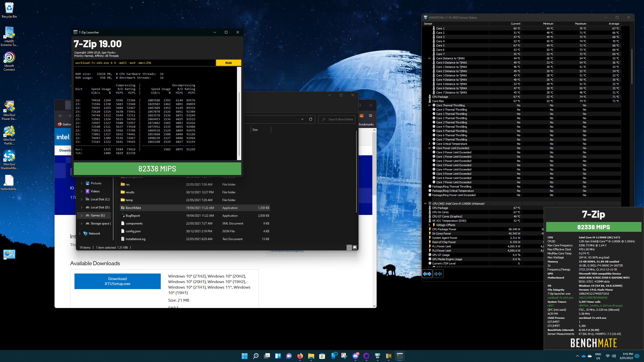Open MiniTool ShadowMaker desktop icon

pyautogui.click(x=9, y=160)
